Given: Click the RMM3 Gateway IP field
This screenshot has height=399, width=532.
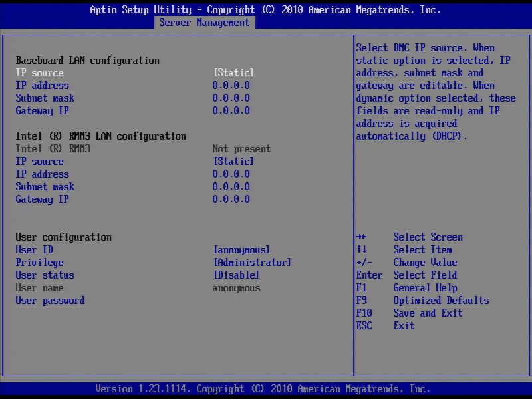Looking at the screenshot, I should pos(226,199).
